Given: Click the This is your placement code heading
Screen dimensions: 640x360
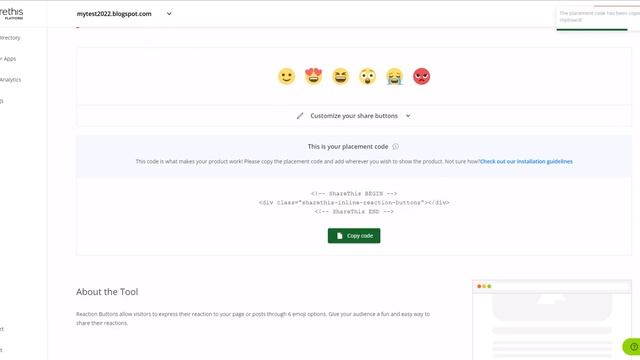Looking at the screenshot, I should click(x=348, y=147).
